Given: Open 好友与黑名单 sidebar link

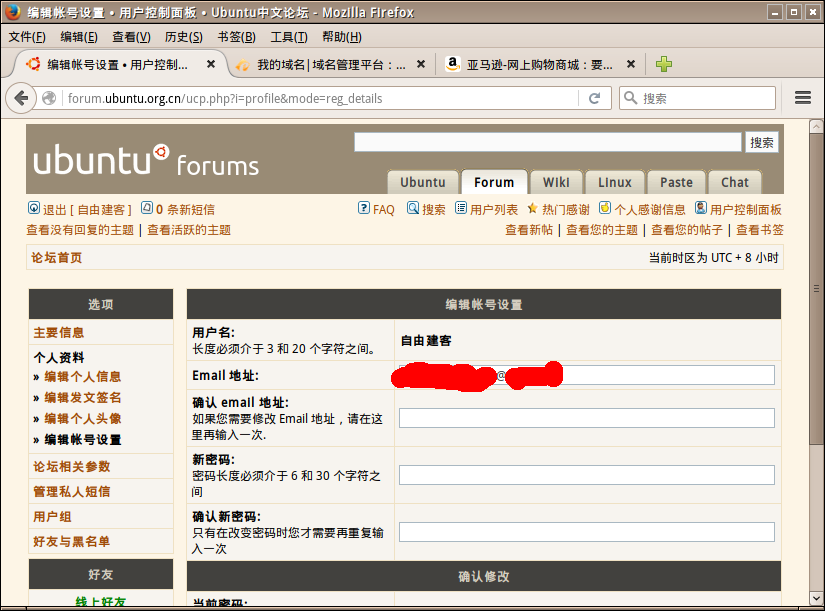Looking at the screenshot, I should tap(72, 542).
